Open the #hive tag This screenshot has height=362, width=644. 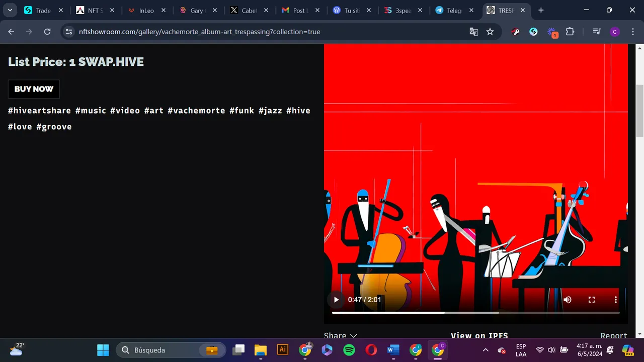tap(298, 111)
